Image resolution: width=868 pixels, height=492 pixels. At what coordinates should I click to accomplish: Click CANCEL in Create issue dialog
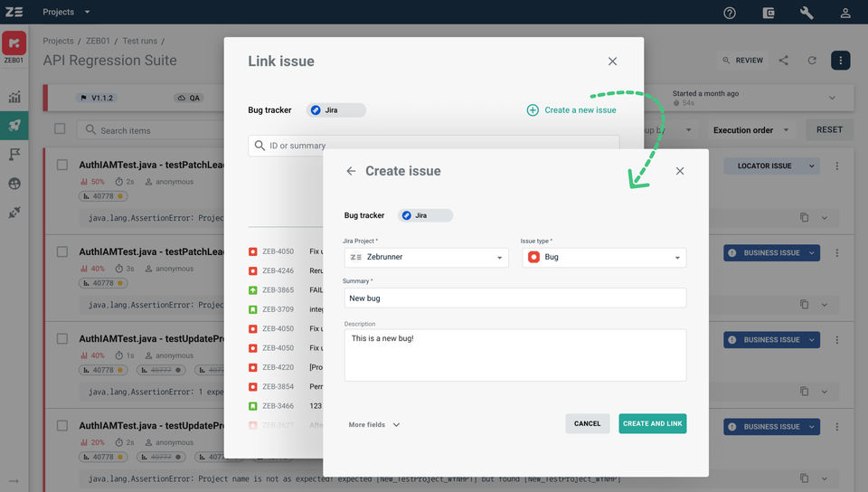[588, 423]
